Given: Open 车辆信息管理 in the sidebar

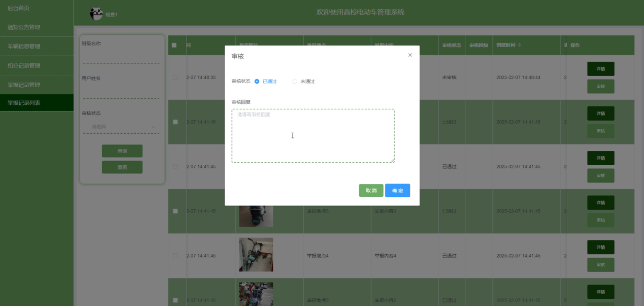Looking at the screenshot, I should pos(37,46).
